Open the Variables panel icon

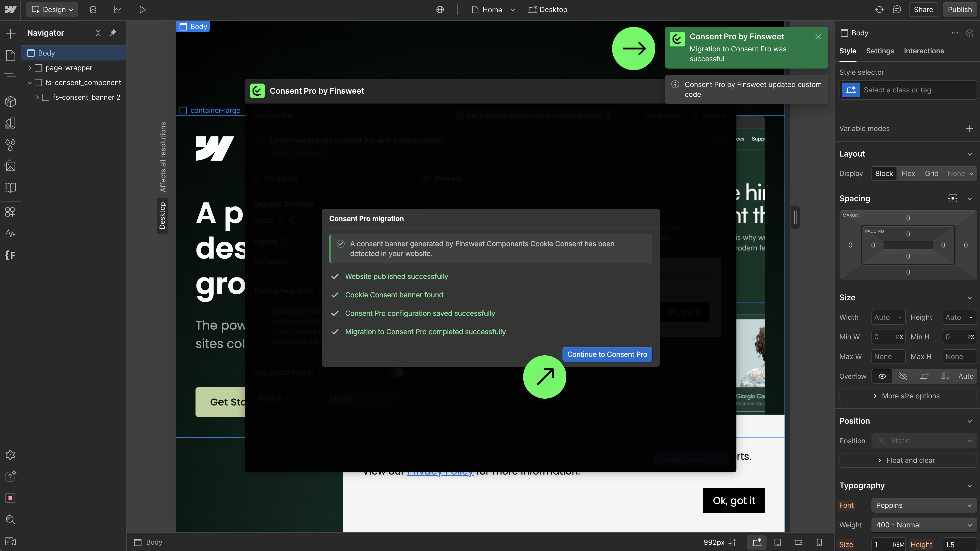point(10,123)
